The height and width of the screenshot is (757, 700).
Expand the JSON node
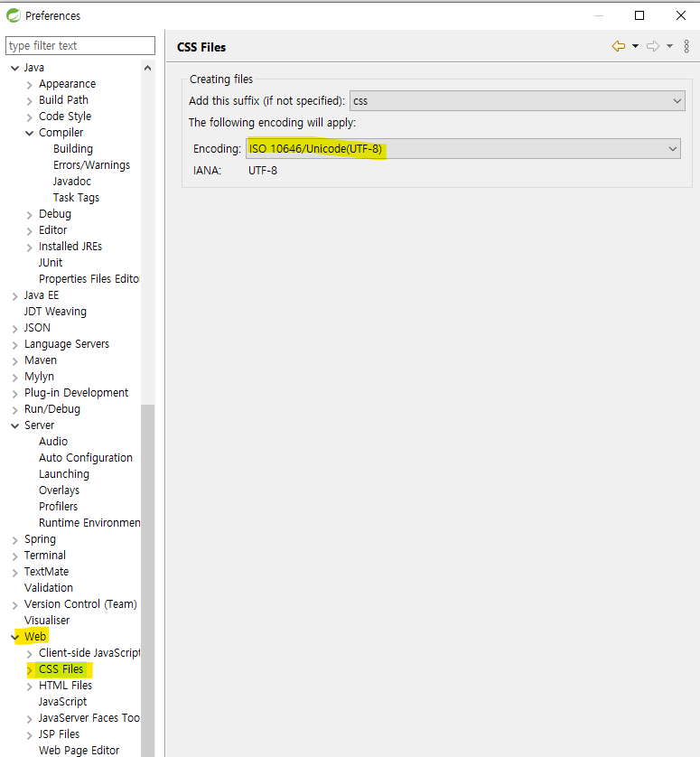click(15, 329)
